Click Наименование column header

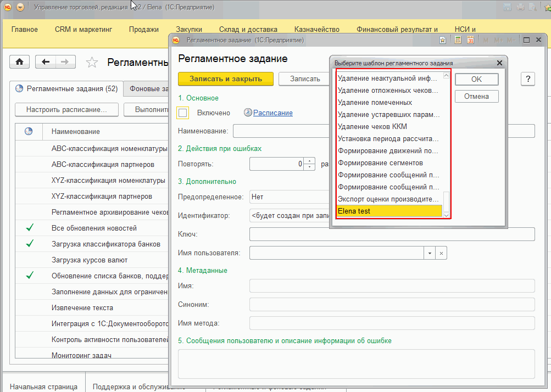pos(105,131)
